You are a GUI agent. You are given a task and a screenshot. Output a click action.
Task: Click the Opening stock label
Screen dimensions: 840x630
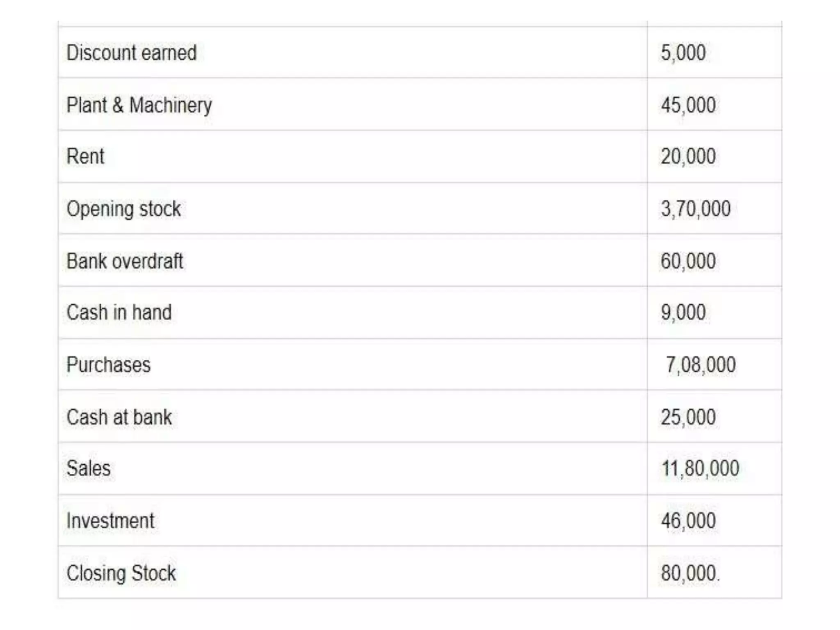[x=123, y=209]
